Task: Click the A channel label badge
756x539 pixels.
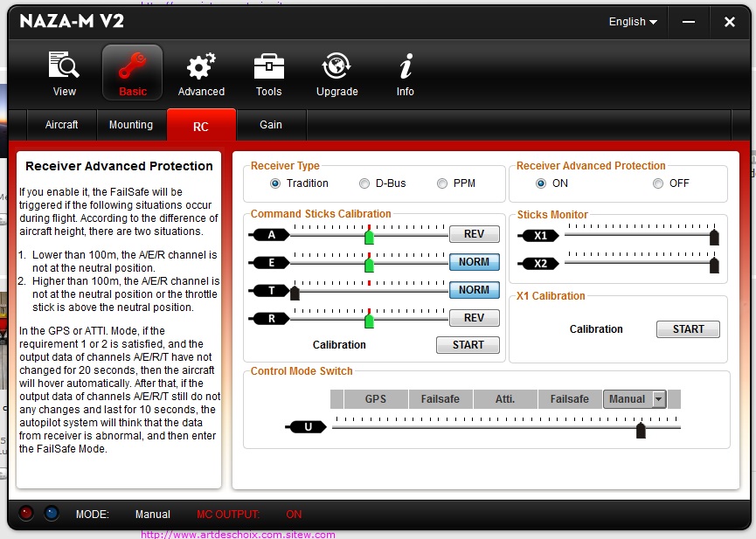Action: [269, 235]
